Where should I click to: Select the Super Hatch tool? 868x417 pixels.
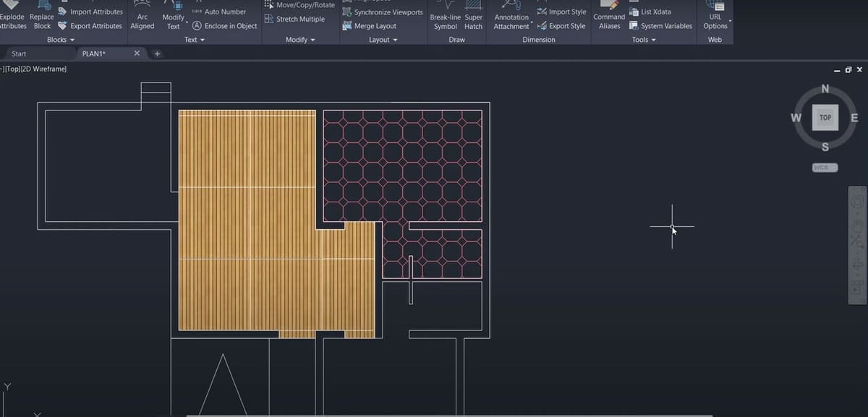(473, 16)
